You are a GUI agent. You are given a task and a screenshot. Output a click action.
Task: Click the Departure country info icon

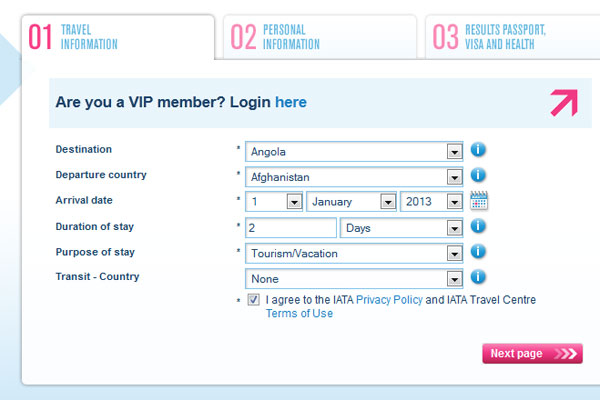coord(478,176)
